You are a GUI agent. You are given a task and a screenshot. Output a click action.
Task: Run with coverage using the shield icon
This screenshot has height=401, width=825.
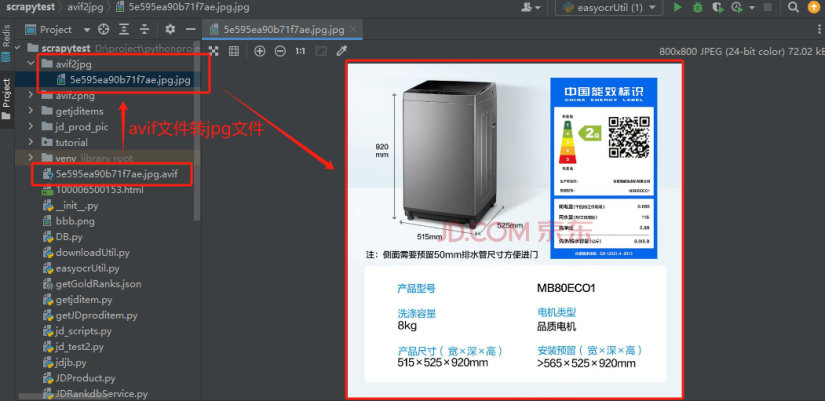[x=717, y=7]
